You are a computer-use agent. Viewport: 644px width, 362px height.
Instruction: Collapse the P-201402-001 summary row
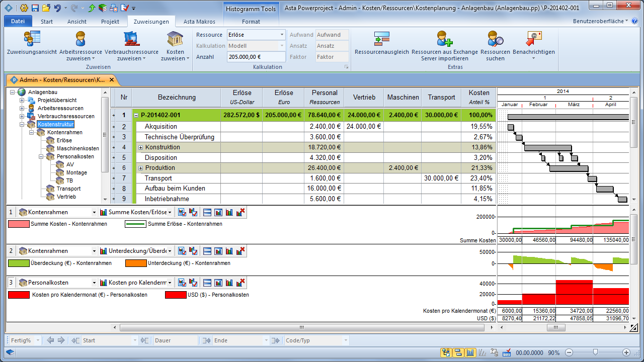pos(136,115)
